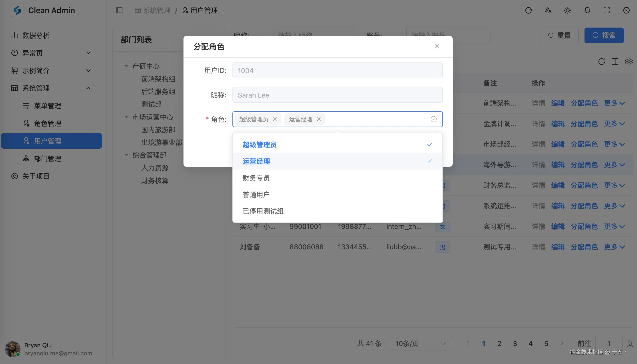Click the fullscreen icon in header
Image resolution: width=637 pixels, height=364 pixels.
click(607, 10)
